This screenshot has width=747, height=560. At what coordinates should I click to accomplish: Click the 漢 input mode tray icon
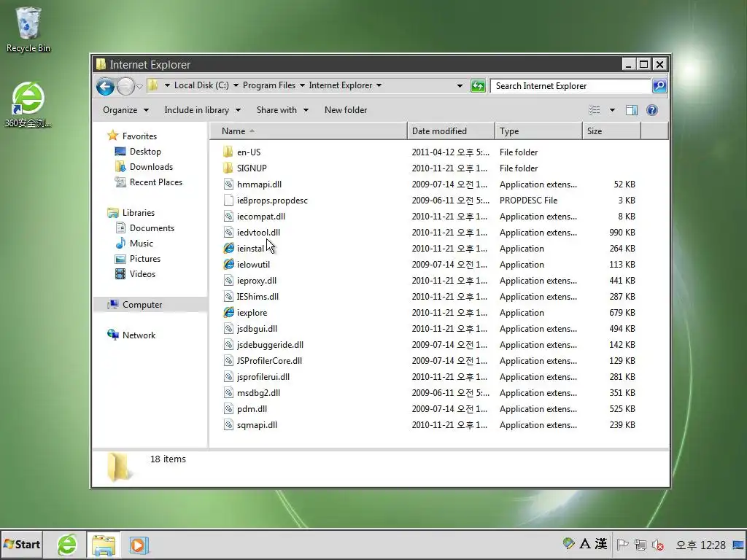point(601,544)
